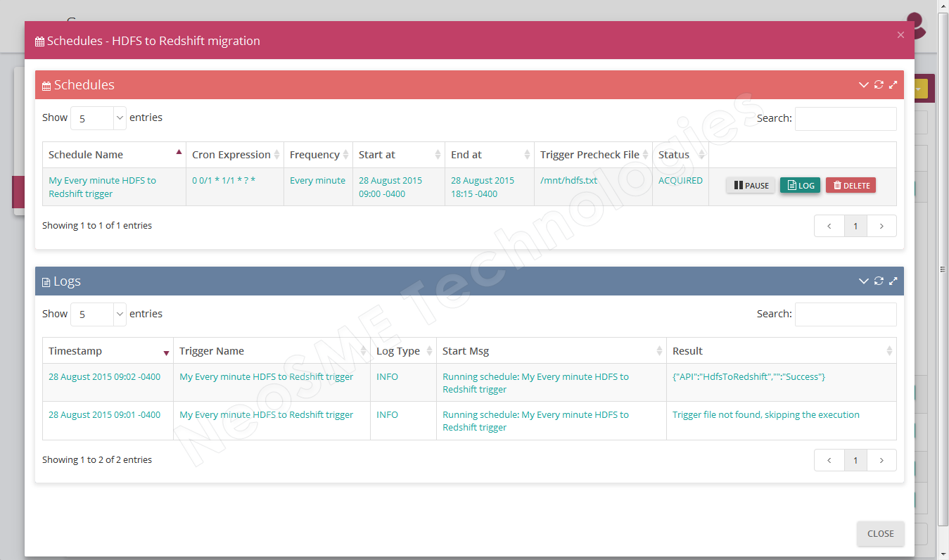This screenshot has width=949, height=560.
Task: Go to next page in Schedules pagination
Action: 881,226
